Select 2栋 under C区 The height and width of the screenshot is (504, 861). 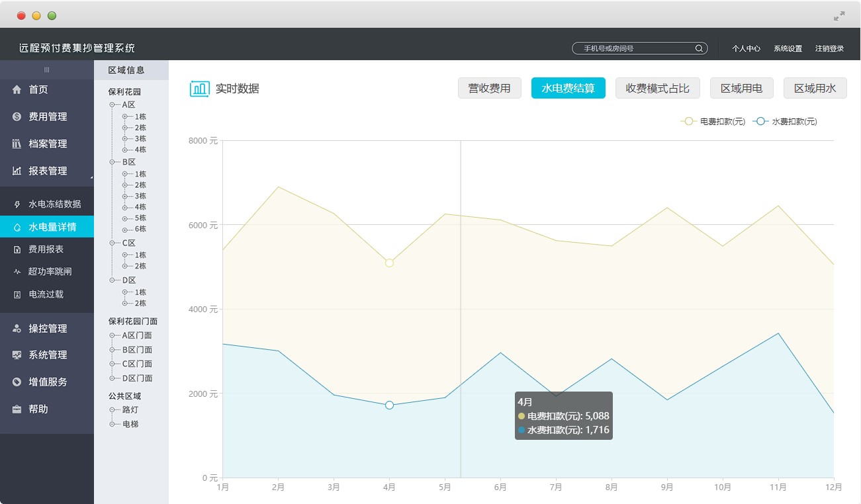pyautogui.click(x=140, y=266)
